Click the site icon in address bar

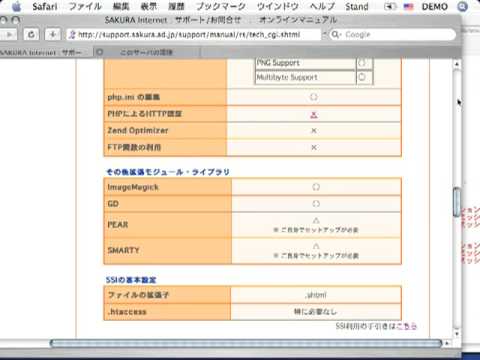point(72,34)
